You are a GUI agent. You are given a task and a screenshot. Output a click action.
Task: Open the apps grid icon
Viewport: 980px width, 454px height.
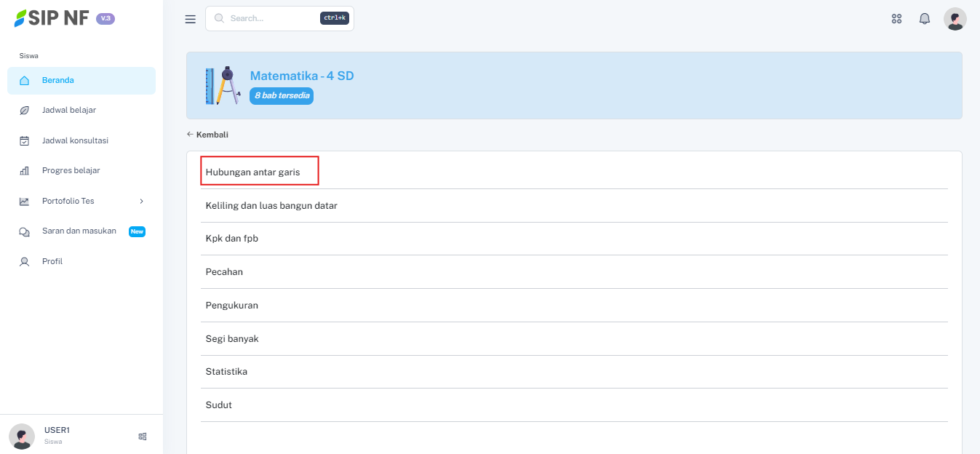[x=896, y=19]
